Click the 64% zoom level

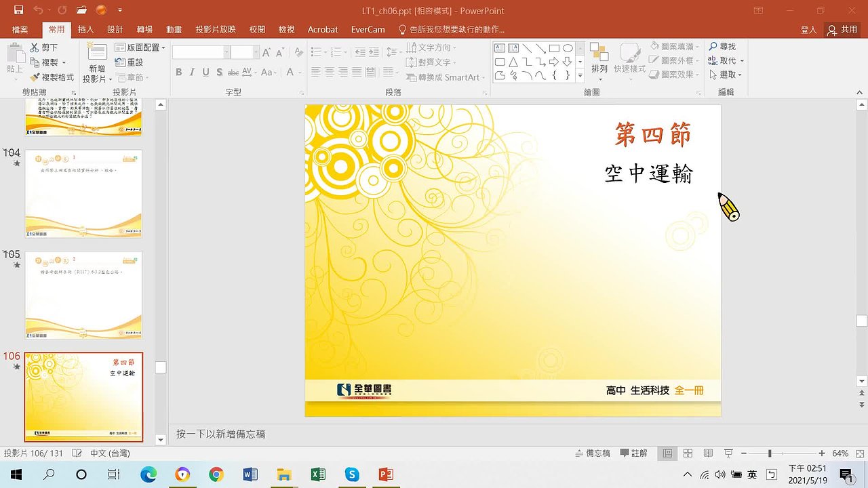coord(840,453)
